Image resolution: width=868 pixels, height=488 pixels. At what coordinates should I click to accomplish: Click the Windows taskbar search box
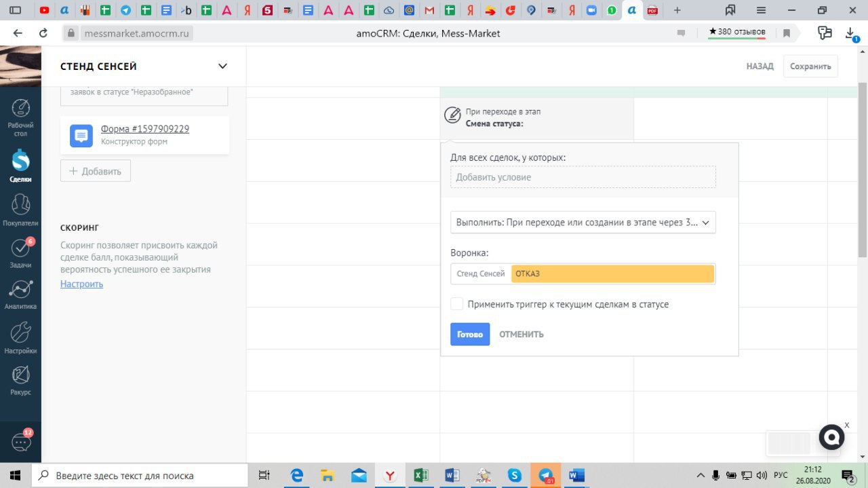point(140,475)
